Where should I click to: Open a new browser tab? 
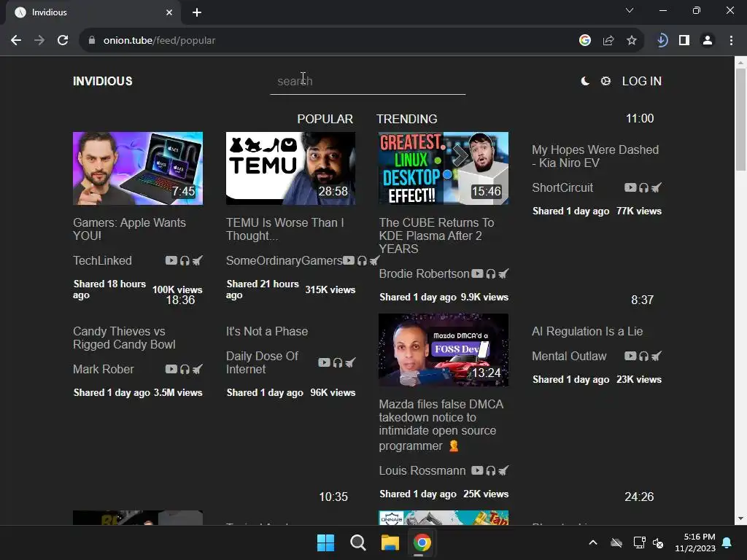coord(197,12)
